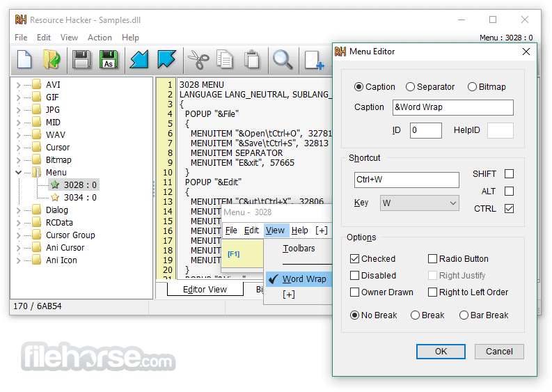Click the JPG folder icon
552x392 pixels.
[37, 109]
